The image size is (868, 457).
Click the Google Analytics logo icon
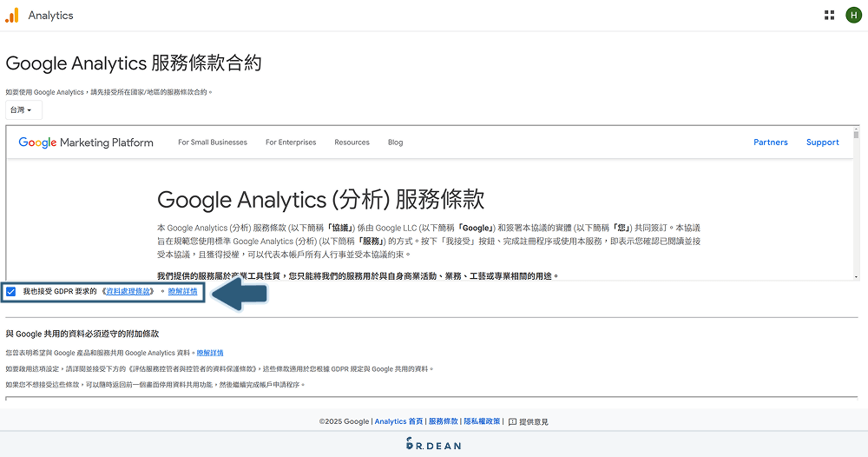(x=11, y=16)
